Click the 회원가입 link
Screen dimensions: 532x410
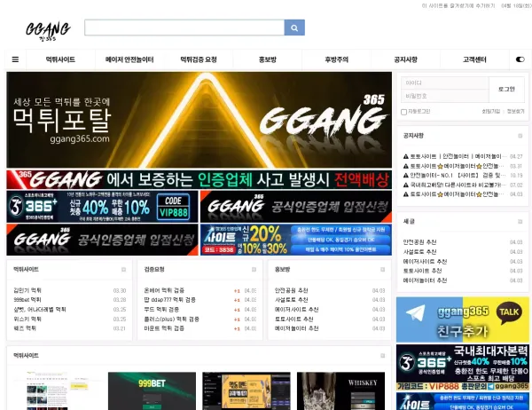[491, 112]
